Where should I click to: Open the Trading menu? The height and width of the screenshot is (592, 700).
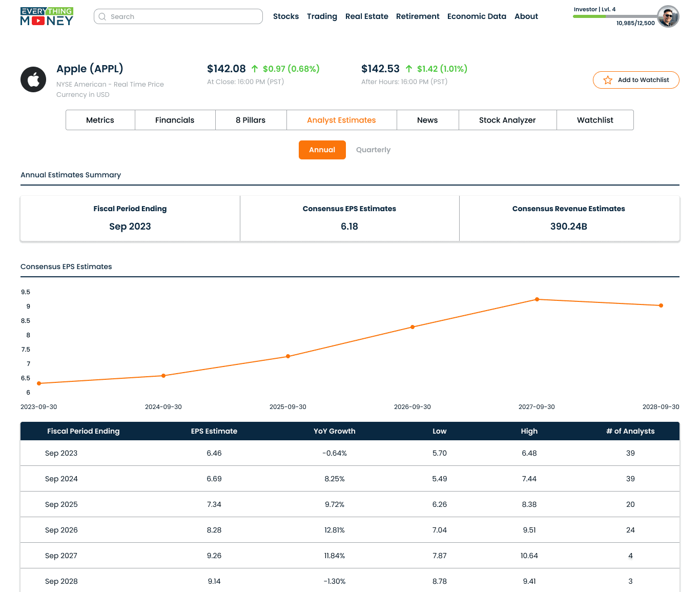click(322, 16)
